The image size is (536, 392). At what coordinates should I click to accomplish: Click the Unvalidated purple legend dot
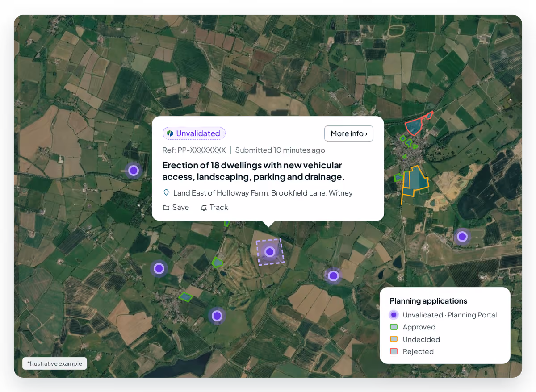tap(394, 315)
